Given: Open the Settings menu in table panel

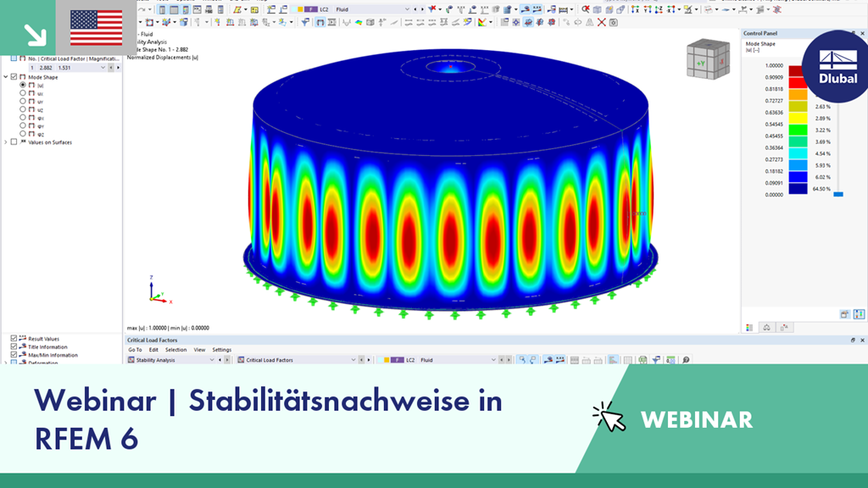Looking at the screenshot, I should point(222,350).
